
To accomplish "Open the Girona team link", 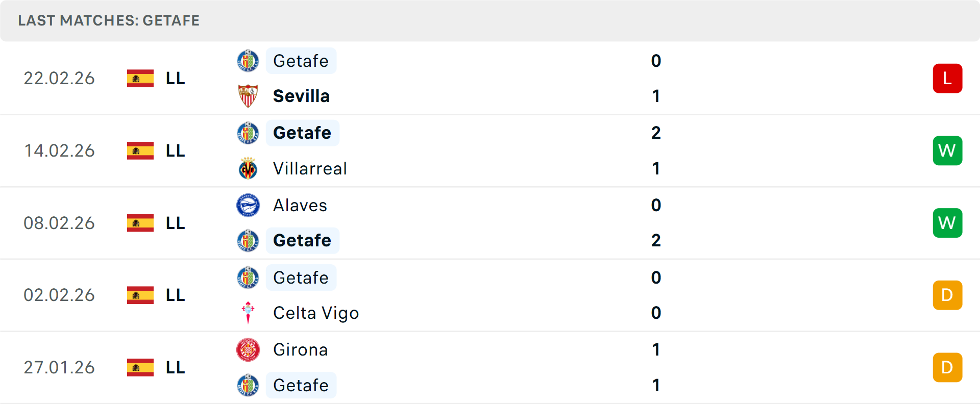I will (301, 350).
